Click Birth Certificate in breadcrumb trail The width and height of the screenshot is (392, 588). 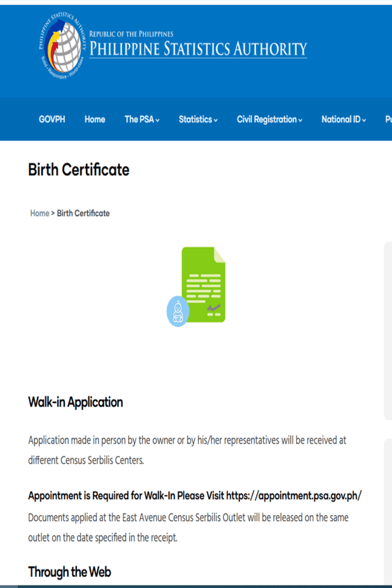tap(83, 214)
